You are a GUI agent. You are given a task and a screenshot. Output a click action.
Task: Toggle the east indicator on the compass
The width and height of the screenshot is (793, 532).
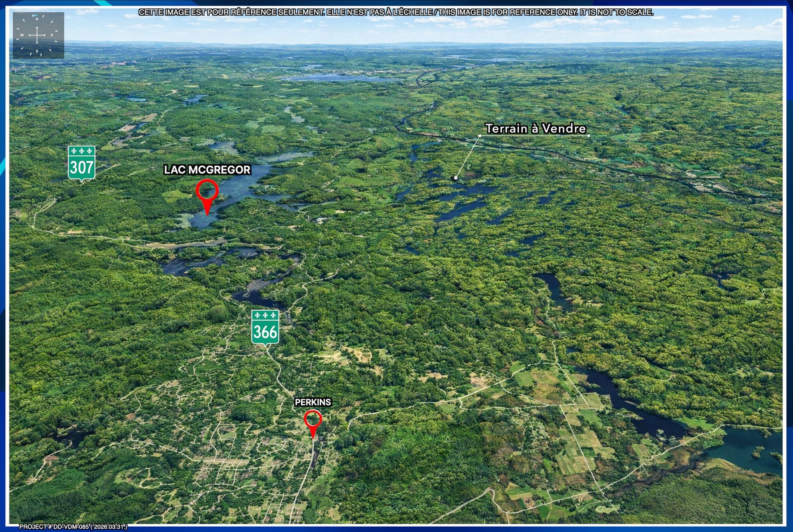pyautogui.click(x=52, y=36)
